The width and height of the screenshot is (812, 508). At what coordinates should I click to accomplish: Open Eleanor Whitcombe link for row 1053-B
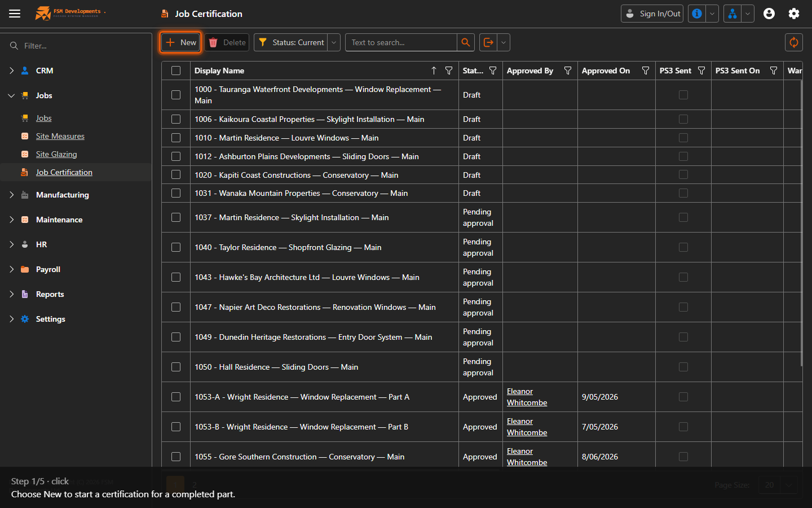tap(527, 427)
